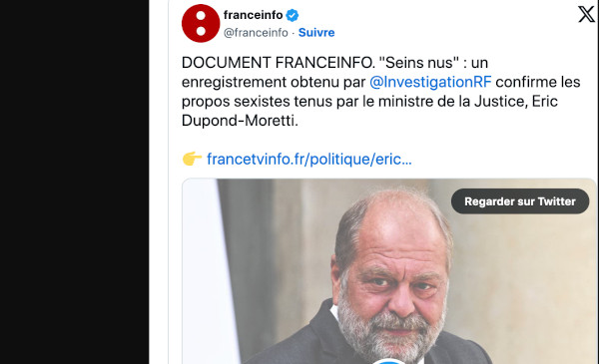Click the Regarder sur Twitter button
This screenshot has width=599, height=364.
520,201
